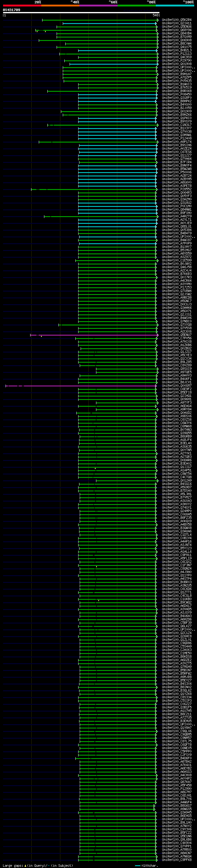Image resolution: width=197 pixels, height=868 pixels.
Task: Click the UniRef100_A9AVV3 label
Action: coord(176,375)
